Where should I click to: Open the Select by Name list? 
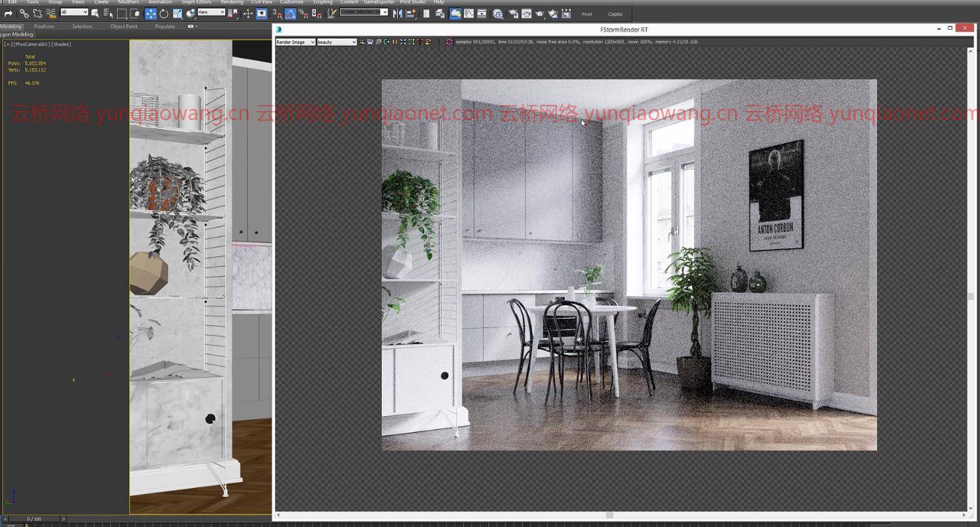pyautogui.click(x=108, y=13)
